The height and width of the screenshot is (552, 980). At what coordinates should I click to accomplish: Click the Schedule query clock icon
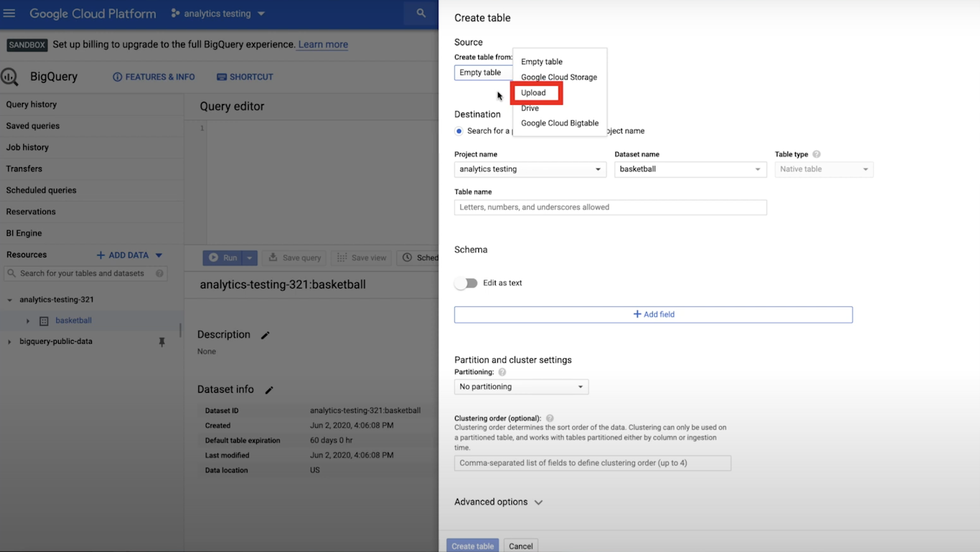pos(407,257)
